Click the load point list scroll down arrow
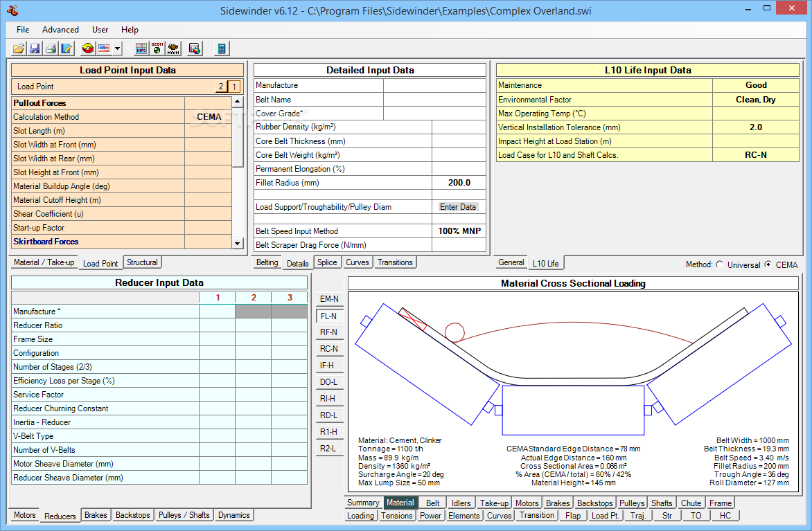This screenshot has height=531, width=812. (237, 243)
